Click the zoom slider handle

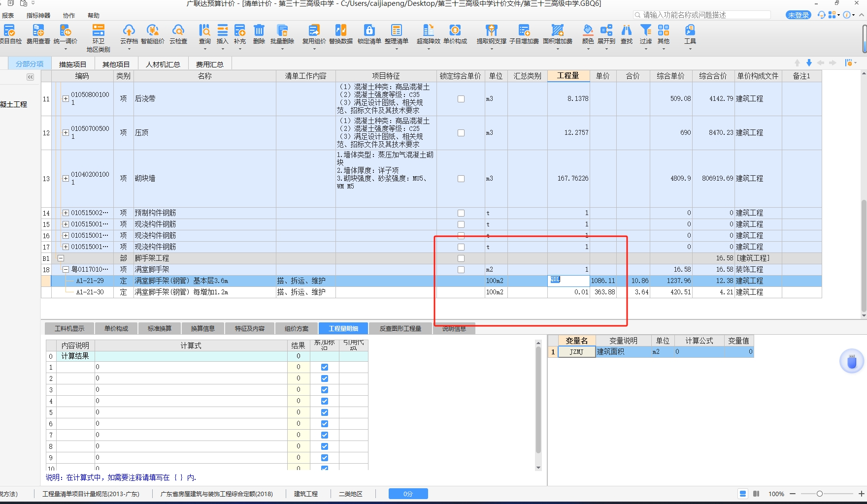[820, 494]
